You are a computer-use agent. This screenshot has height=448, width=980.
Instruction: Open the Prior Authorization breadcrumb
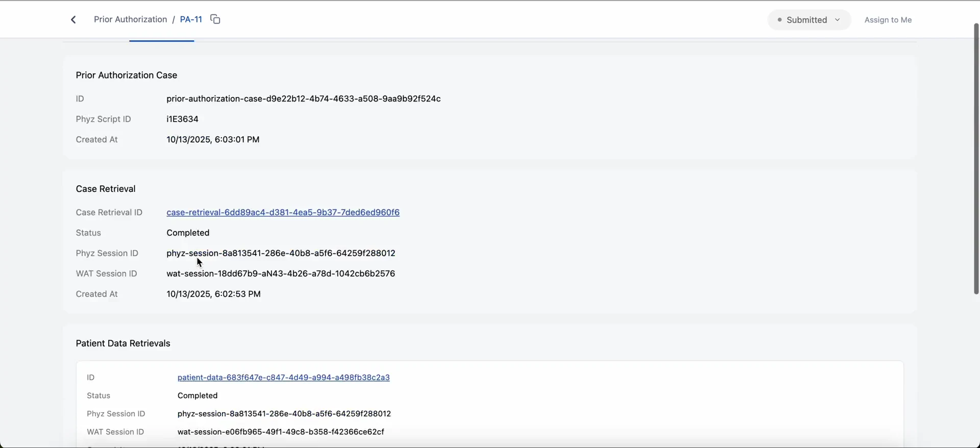[130, 19]
